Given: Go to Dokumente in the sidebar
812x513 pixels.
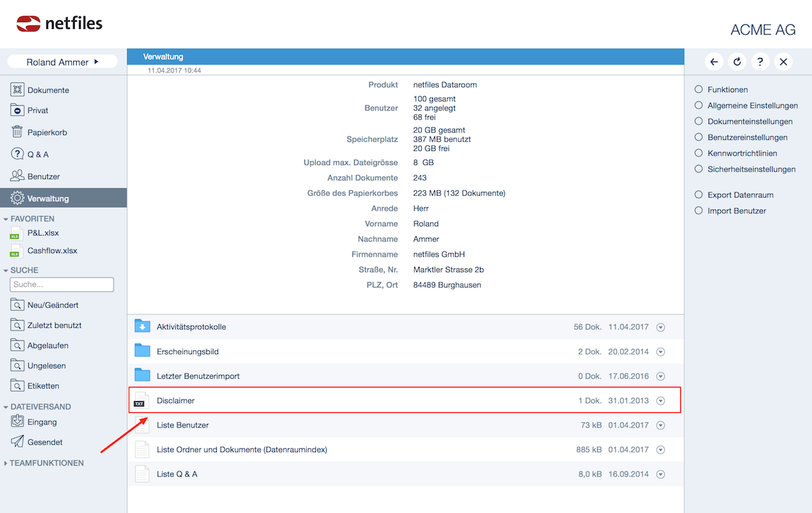Looking at the screenshot, I should click(48, 90).
